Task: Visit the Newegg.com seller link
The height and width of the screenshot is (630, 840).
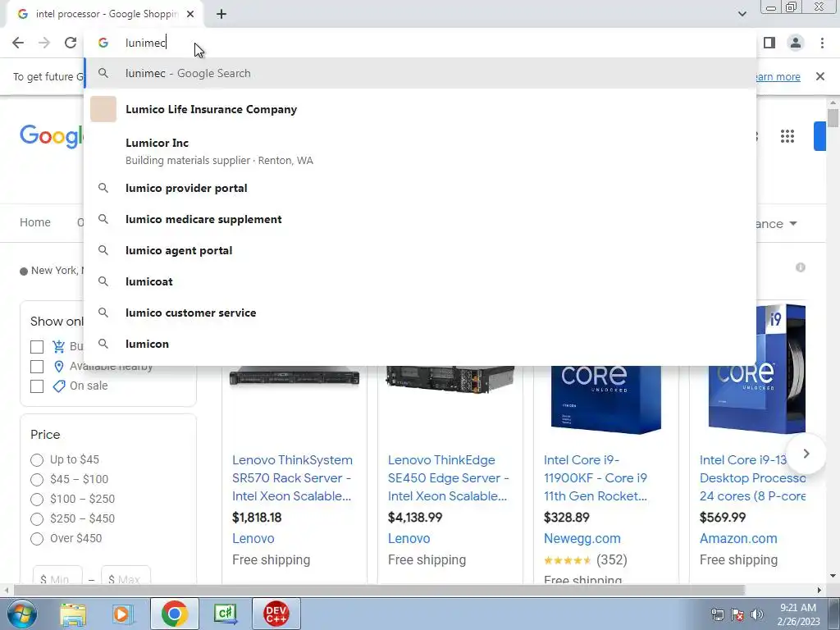Action: (x=582, y=538)
